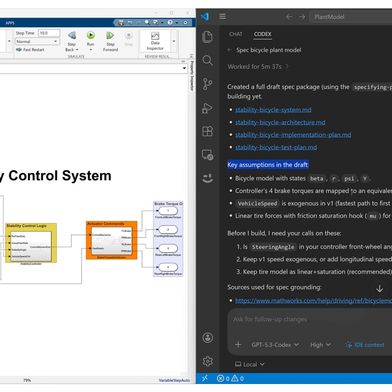This screenshot has width=392, height=392.
Task: Open Search view in VS Code sidebar
Action: (207, 60)
